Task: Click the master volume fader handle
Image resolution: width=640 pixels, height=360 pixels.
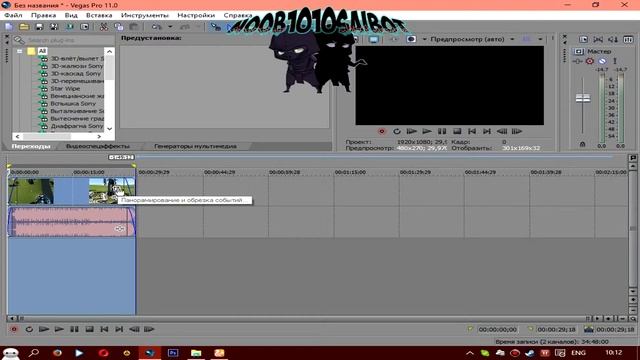Action: click(x=583, y=98)
